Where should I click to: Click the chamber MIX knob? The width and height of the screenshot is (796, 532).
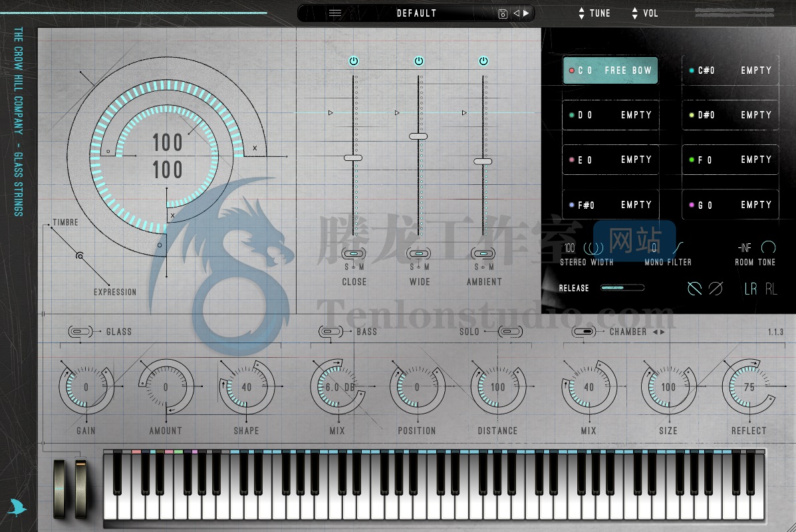(589, 387)
